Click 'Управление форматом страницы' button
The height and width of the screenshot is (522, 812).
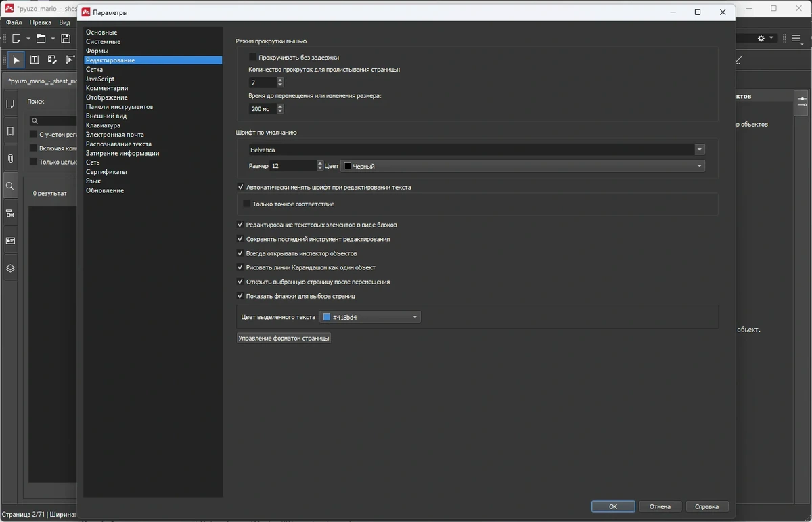(x=284, y=338)
